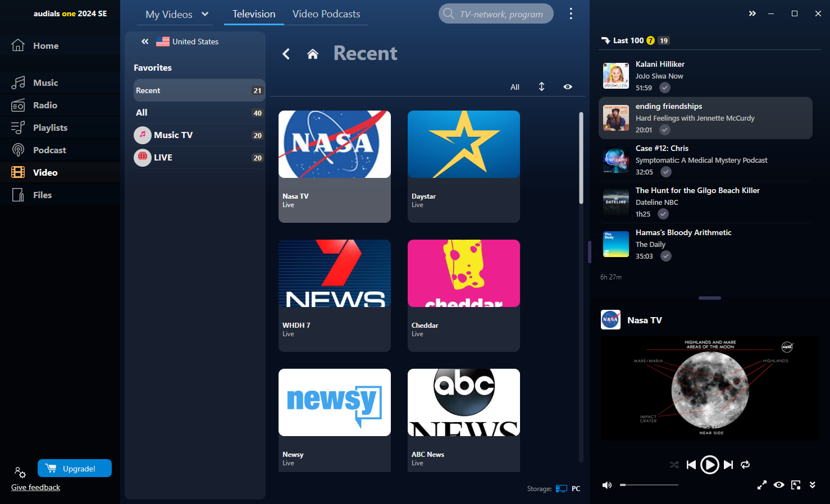This screenshot has height=504, width=830.
Task: Toggle repeat playback
Action: pos(745,465)
